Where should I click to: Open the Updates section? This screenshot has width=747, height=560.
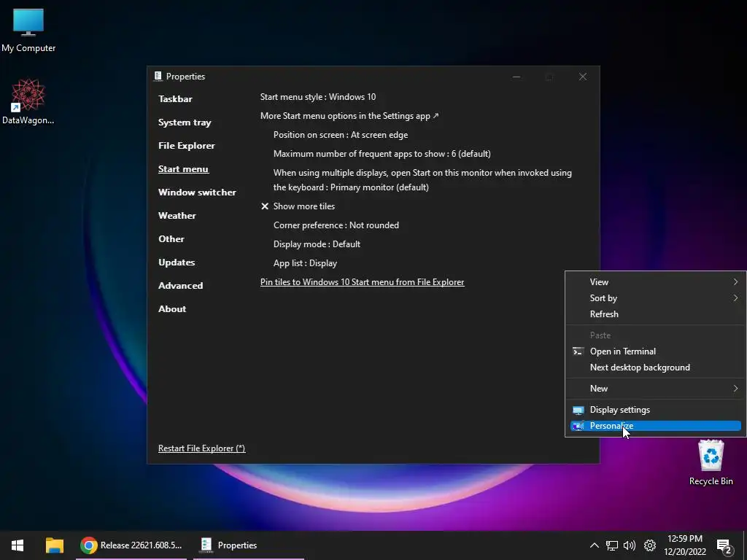[x=177, y=262]
